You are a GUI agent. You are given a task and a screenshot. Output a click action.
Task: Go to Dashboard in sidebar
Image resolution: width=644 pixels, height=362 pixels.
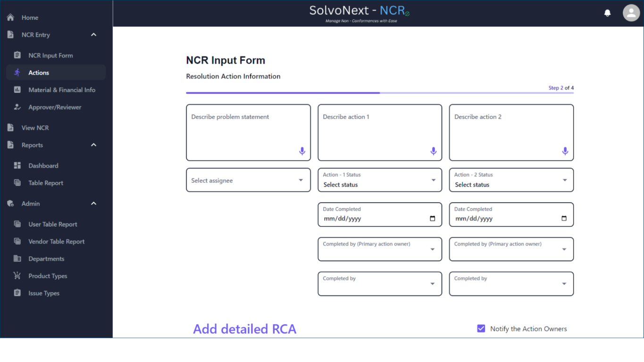click(x=43, y=166)
